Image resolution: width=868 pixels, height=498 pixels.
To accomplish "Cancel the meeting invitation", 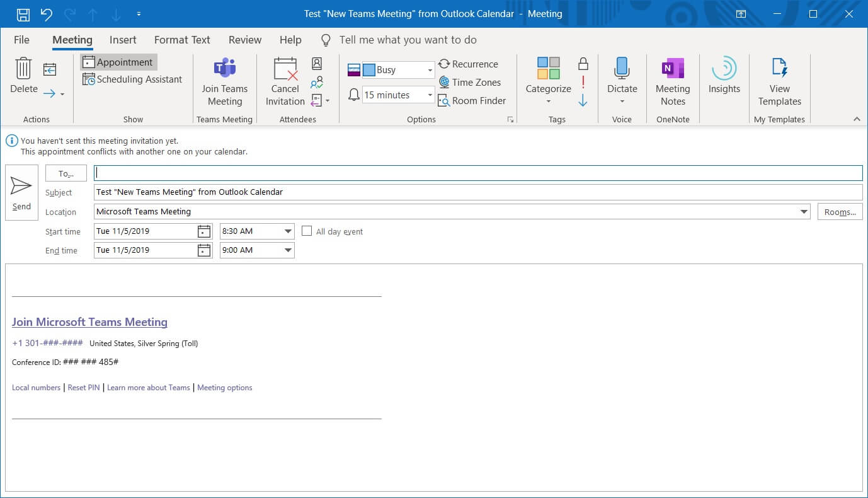I will [285, 82].
